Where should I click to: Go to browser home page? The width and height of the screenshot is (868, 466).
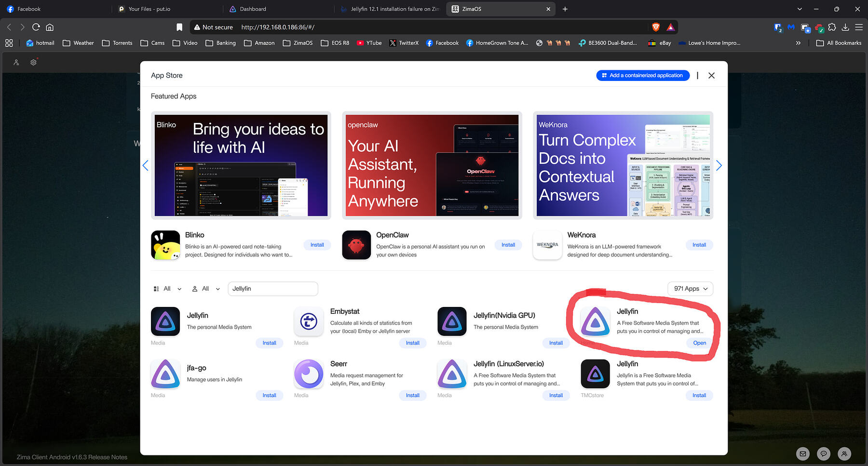pos(50,27)
